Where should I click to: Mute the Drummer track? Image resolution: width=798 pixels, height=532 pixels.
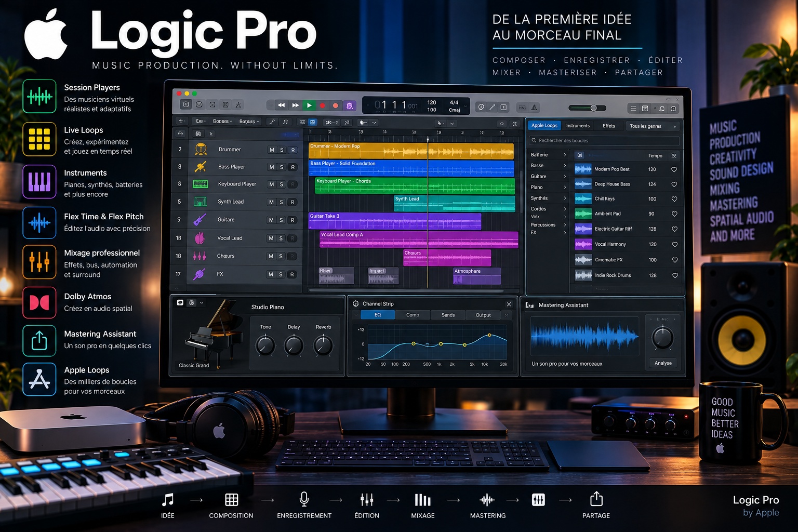272,150
